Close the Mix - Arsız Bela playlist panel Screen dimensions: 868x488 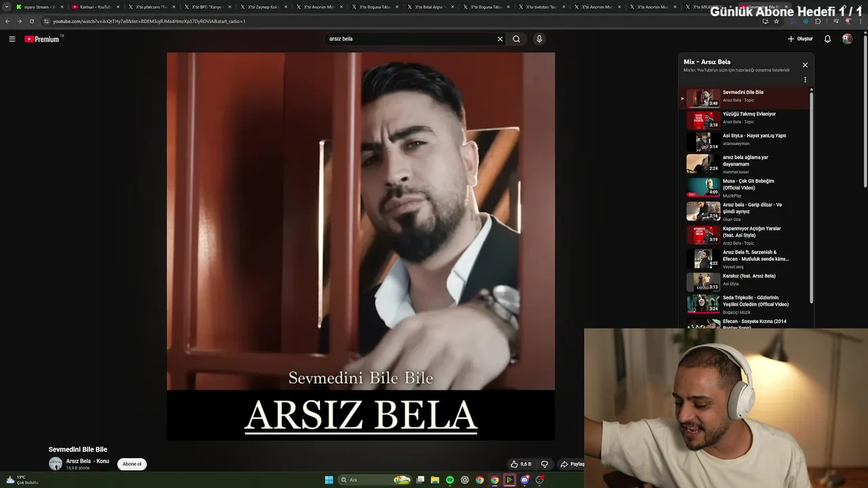pos(805,65)
